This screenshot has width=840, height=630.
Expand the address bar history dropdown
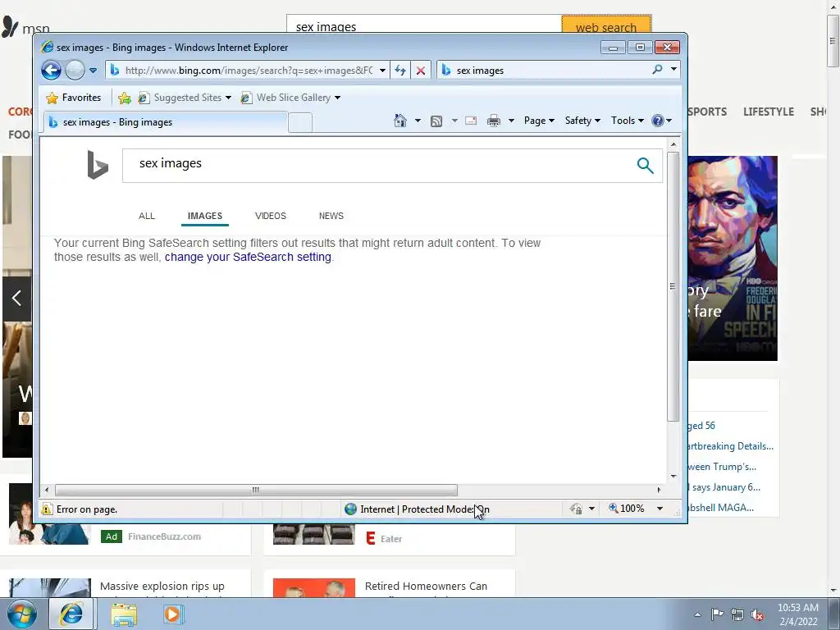[x=382, y=71]
